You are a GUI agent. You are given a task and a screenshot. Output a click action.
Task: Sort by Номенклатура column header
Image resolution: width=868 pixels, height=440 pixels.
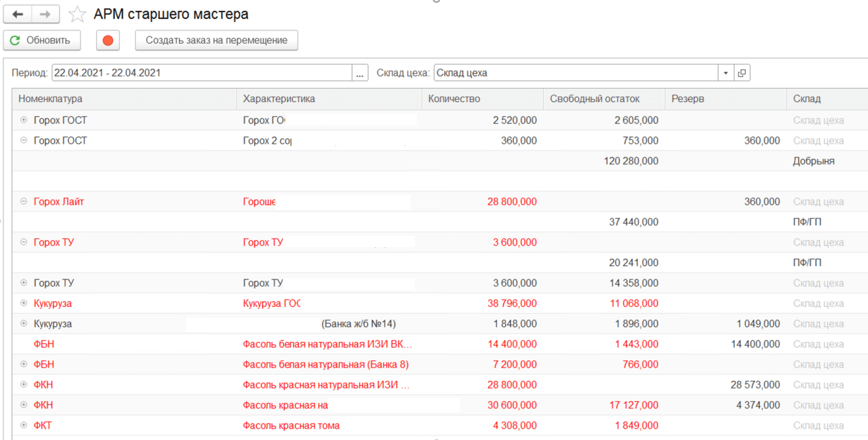[x=124, y=99]
